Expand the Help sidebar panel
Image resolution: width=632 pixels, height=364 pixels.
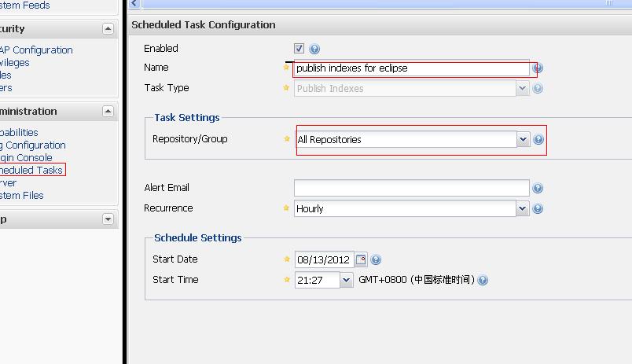pos(108,219)
